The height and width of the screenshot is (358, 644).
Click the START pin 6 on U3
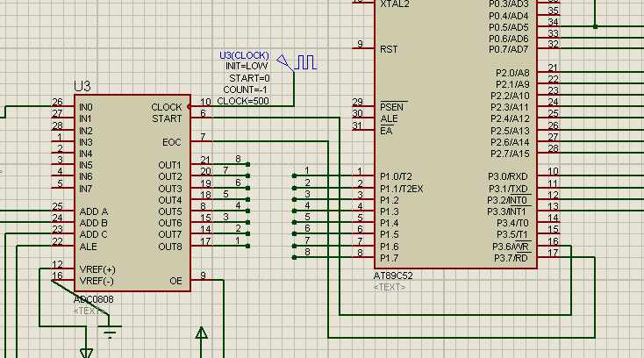[202, 117]
